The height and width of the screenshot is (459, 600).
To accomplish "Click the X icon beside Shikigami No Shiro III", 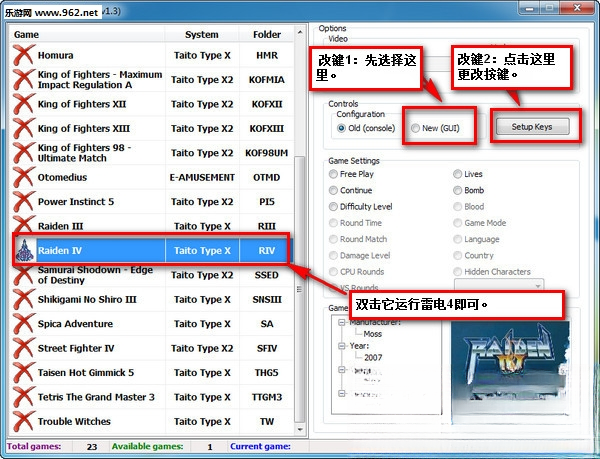I will (24, 299).
